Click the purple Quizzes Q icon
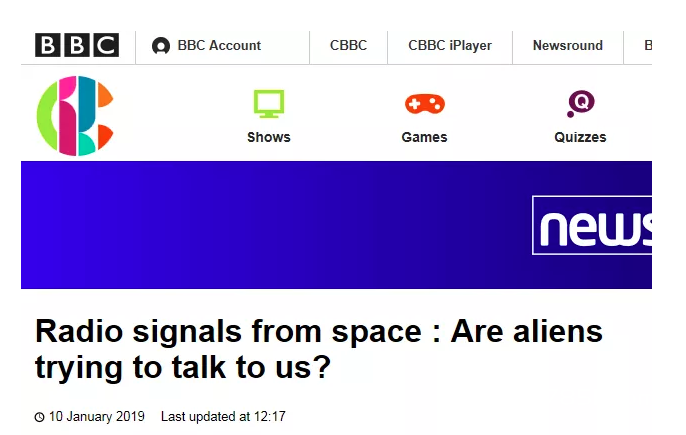 580,103
